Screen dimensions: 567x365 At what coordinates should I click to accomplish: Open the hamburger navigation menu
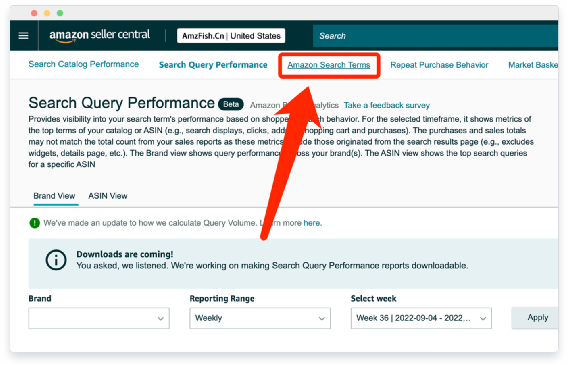24,36
